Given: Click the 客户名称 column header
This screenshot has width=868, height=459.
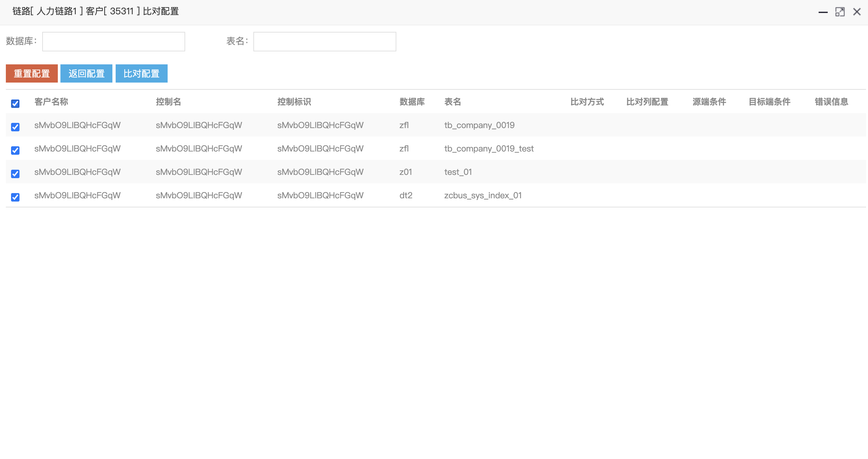Looking at the screenshot, I should click(51, 102).
